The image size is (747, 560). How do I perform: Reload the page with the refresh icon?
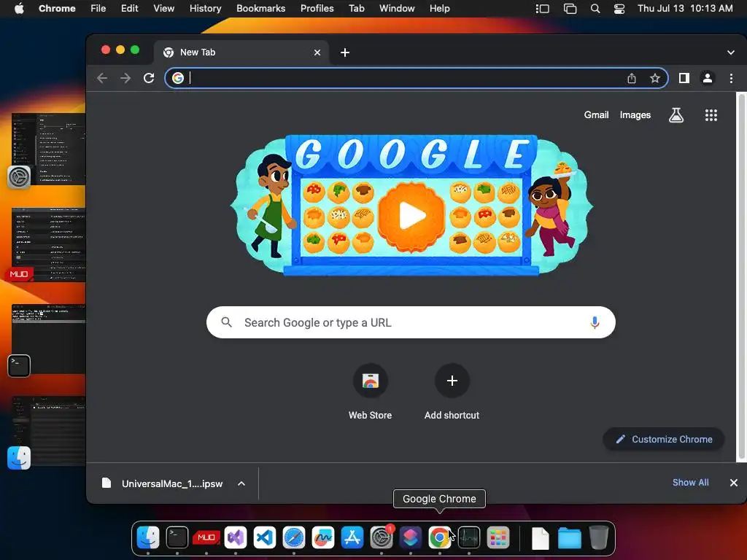(x=149, y=78)
